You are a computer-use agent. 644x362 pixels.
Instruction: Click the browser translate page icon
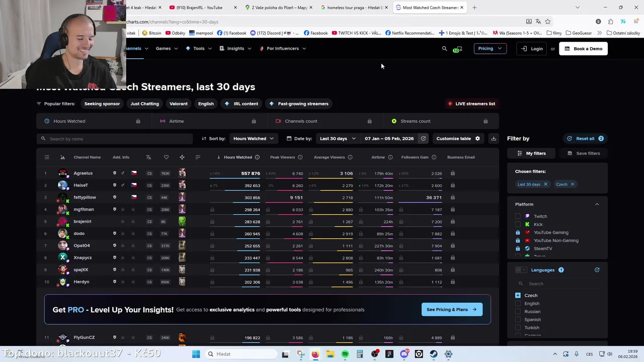(538, 22)
